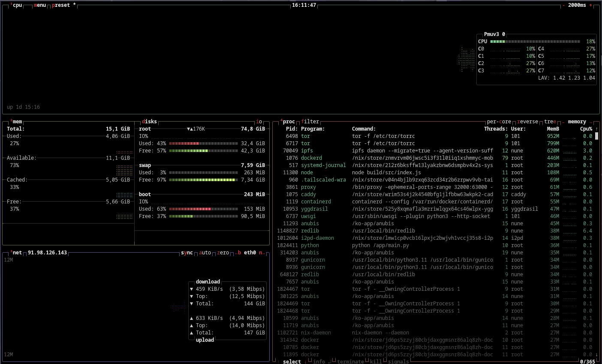This screenshot has width=602, height=364.
Task: Toggle zero totals in net box
Action: click(x=223, y=253)
